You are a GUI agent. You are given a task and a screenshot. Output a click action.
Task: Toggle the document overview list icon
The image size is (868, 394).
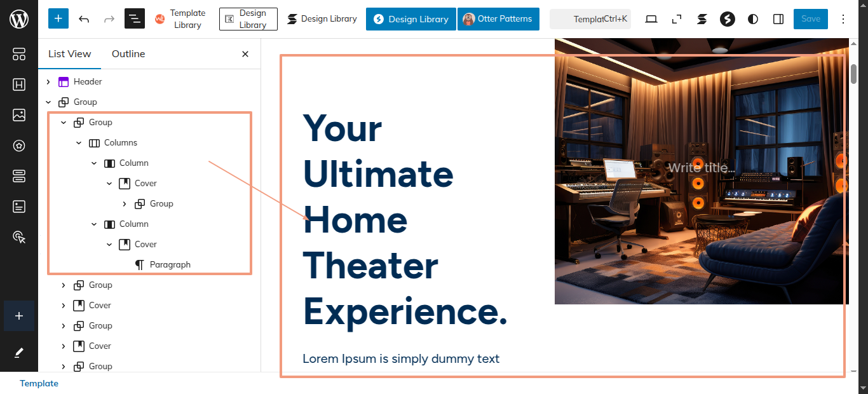[x=135, y=19]
